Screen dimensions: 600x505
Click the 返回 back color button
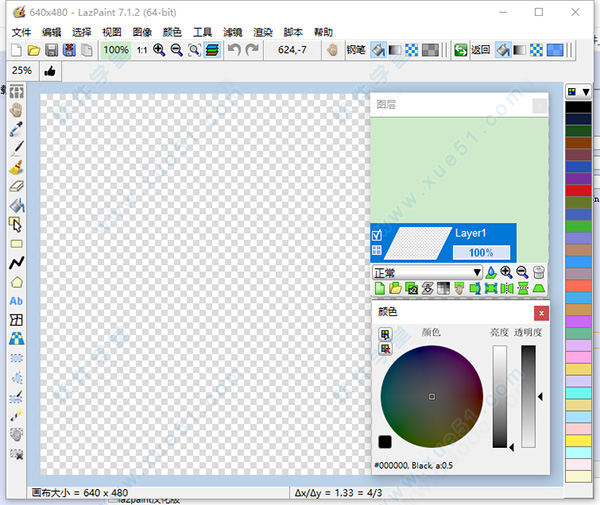click(481, 50)
